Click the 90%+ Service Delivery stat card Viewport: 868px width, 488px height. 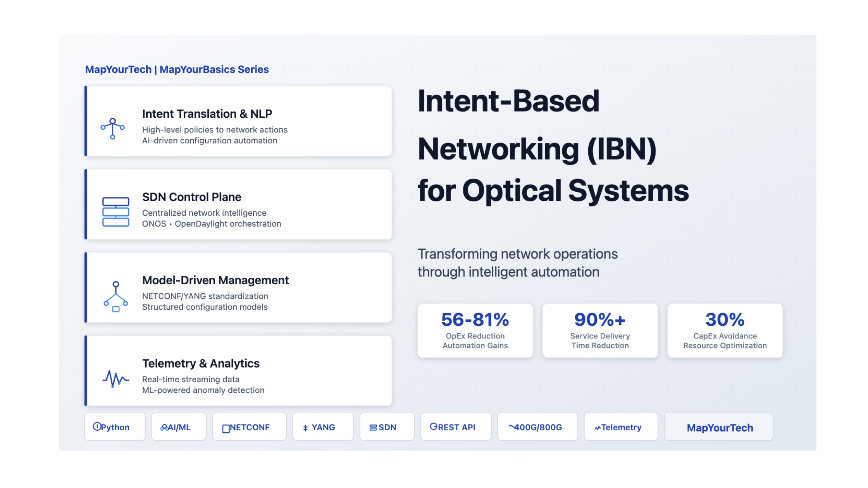(x=600, y=331)
